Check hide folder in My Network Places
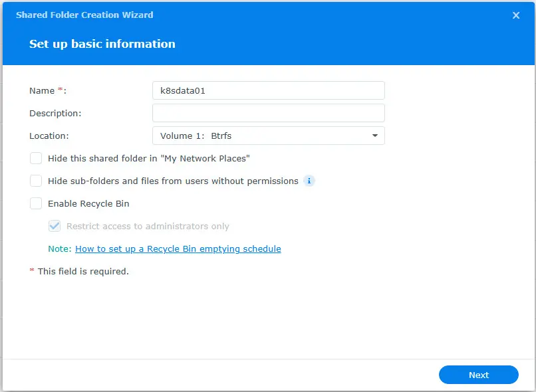The width and height of the screenshot is (536, 392). pyautogui.click(x=36, y=158)
